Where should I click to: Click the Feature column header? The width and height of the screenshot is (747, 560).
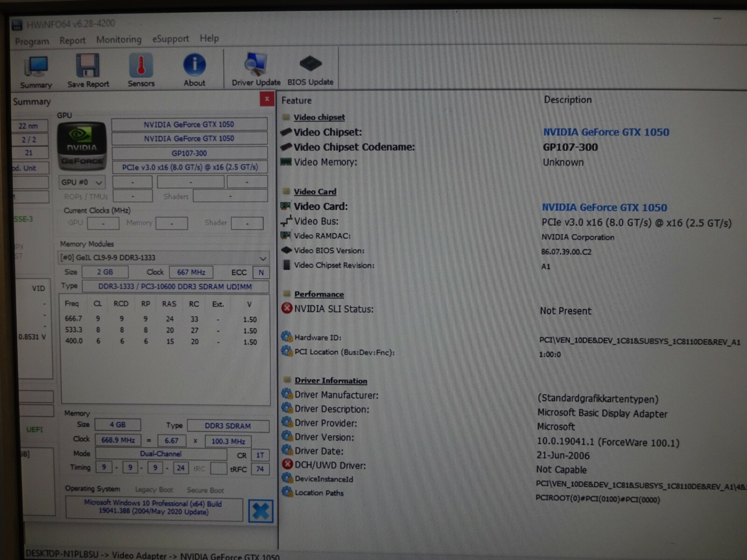296,101
